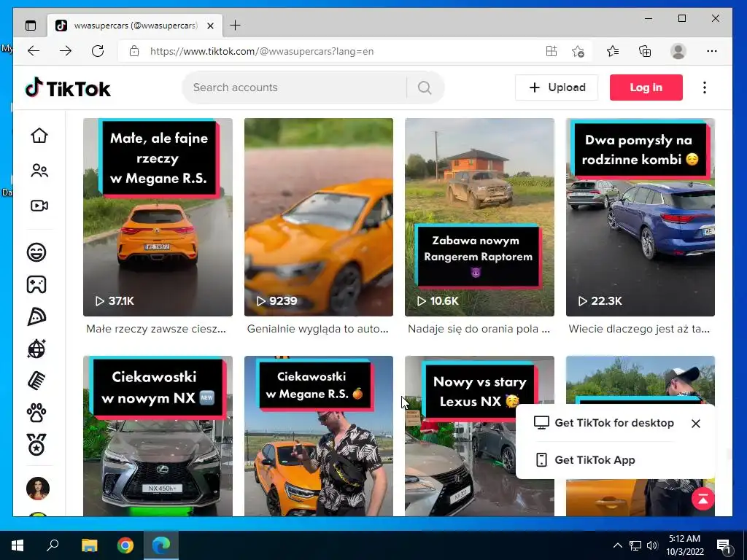Open the tab actions menu icon
The width and height of the screenshot is (747, 560).
click(31, 26)
